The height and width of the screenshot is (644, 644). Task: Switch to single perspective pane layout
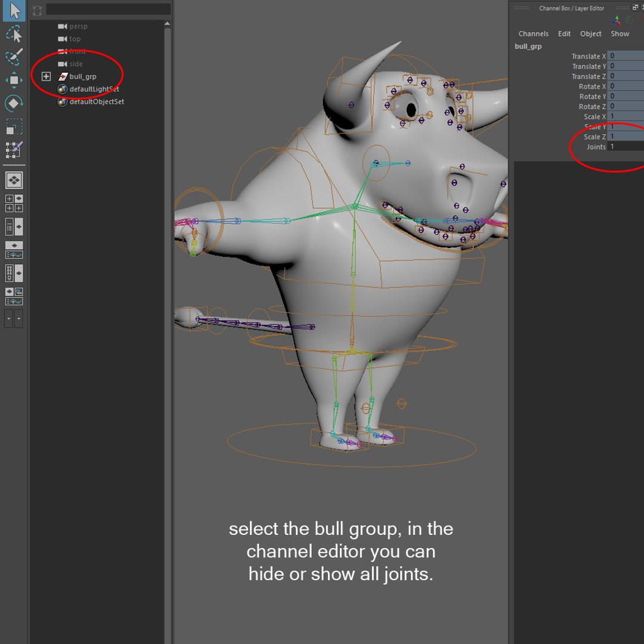[14, 180]
